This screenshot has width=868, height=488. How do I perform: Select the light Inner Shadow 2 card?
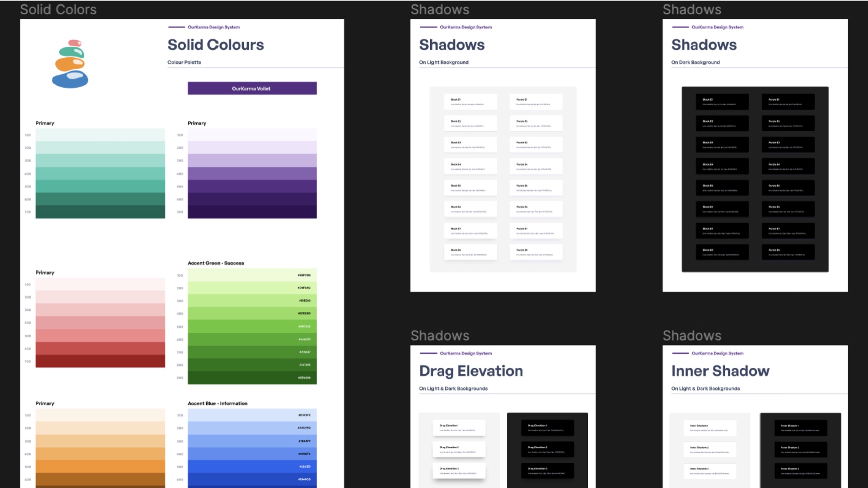pos(710,449)
